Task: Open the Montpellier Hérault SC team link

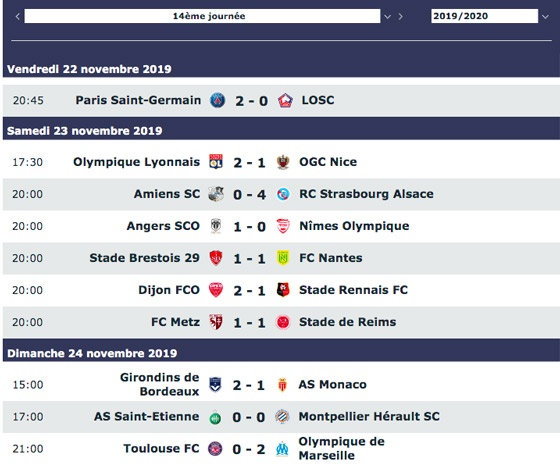Action: [x=369, y=416]
